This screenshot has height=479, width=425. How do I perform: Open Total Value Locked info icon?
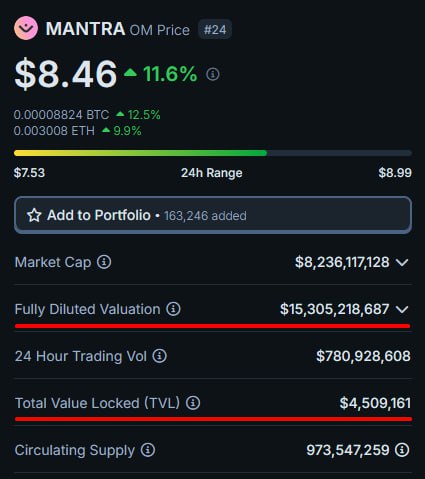pyautogui.click(x=193, y=403)
